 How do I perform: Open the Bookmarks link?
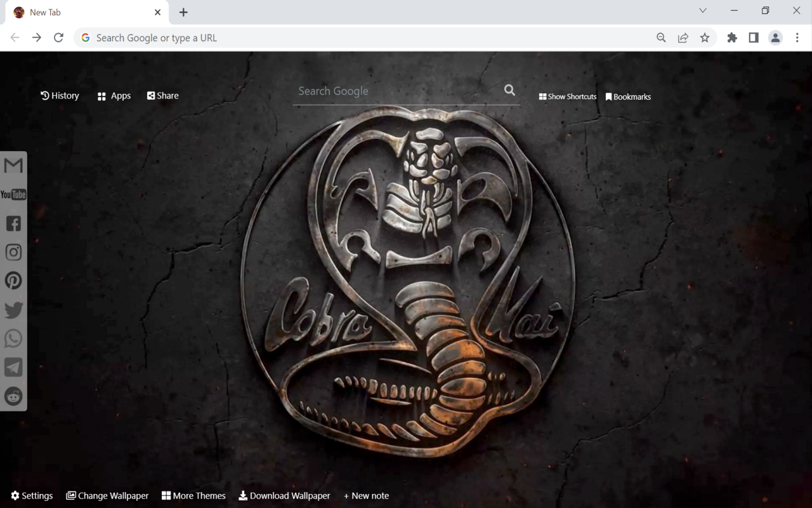click(x=628, y=97)
